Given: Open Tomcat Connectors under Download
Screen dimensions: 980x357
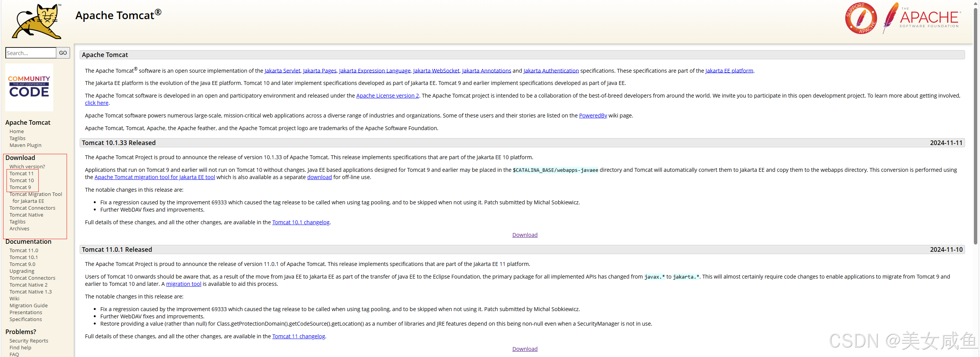Looking at the screenshot, I should [x=32, y=208].
